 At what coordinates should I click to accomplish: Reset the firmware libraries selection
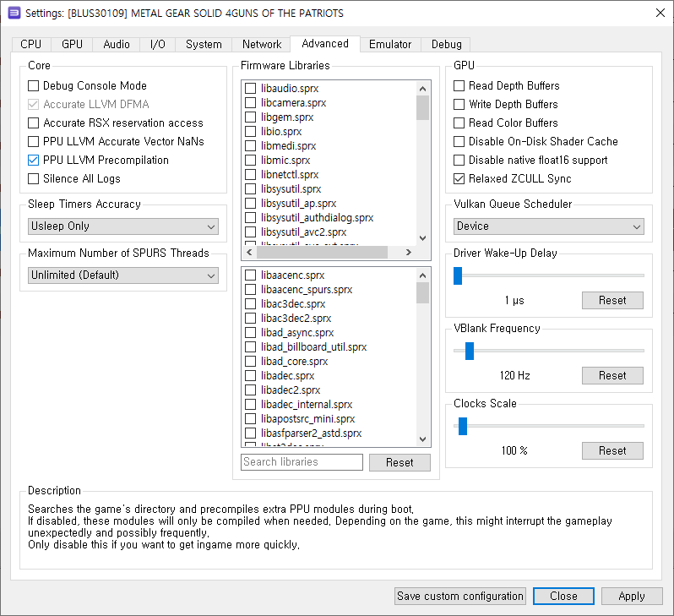pos(400,462)
